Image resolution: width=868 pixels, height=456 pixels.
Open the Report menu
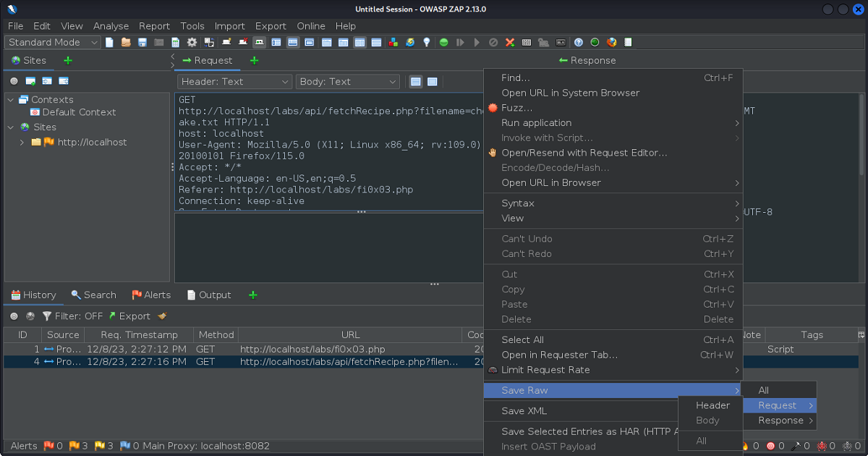click(154, 26)
